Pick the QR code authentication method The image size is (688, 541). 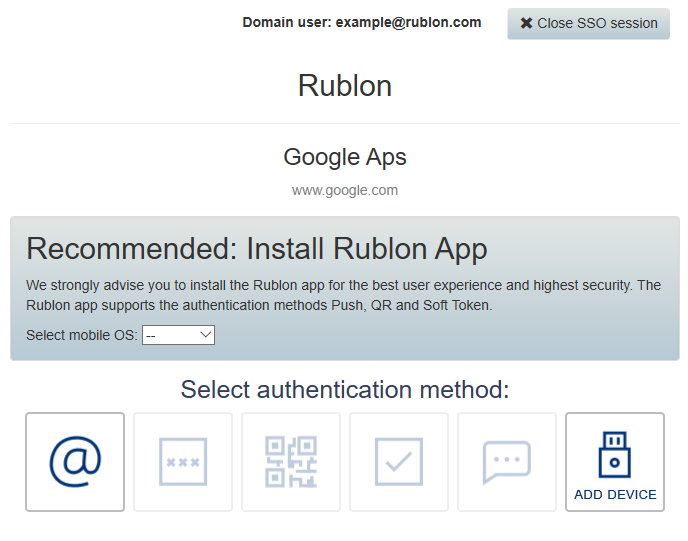(291, 461)
